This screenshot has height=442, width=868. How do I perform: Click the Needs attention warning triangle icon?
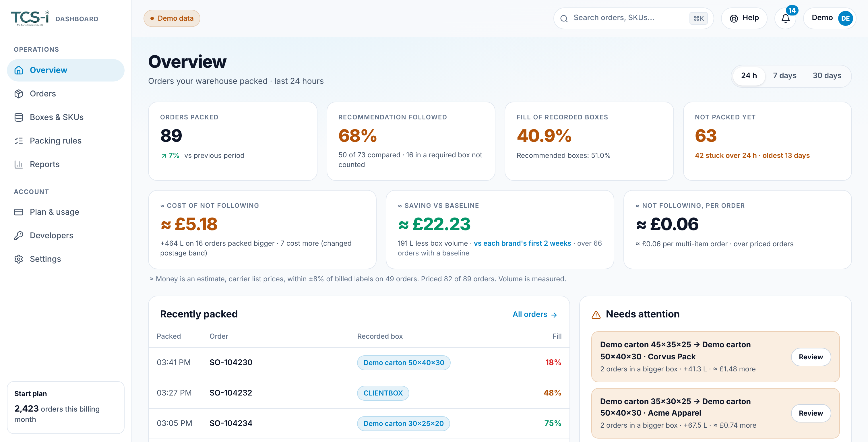tap(596, 315)
